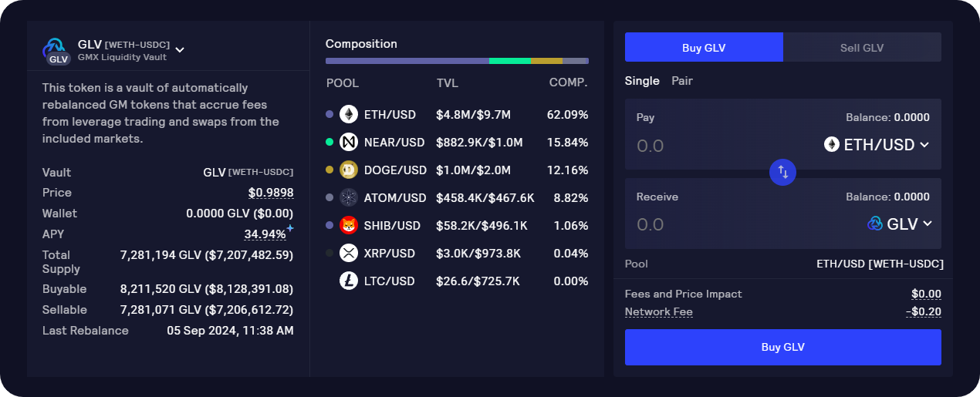Click the NEAR/USD pool icon
Image resolution: width=980 pixels, height=397 pixels.
(x=349, y=142)
